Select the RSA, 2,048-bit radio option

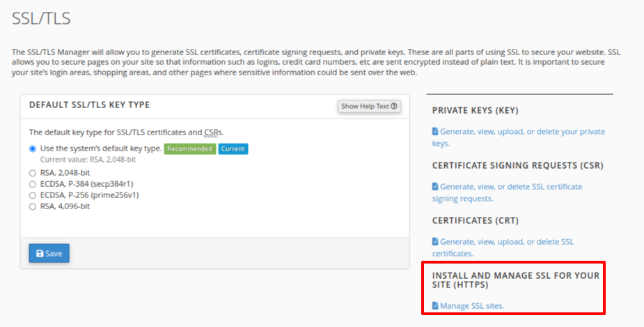coord(33,172)
